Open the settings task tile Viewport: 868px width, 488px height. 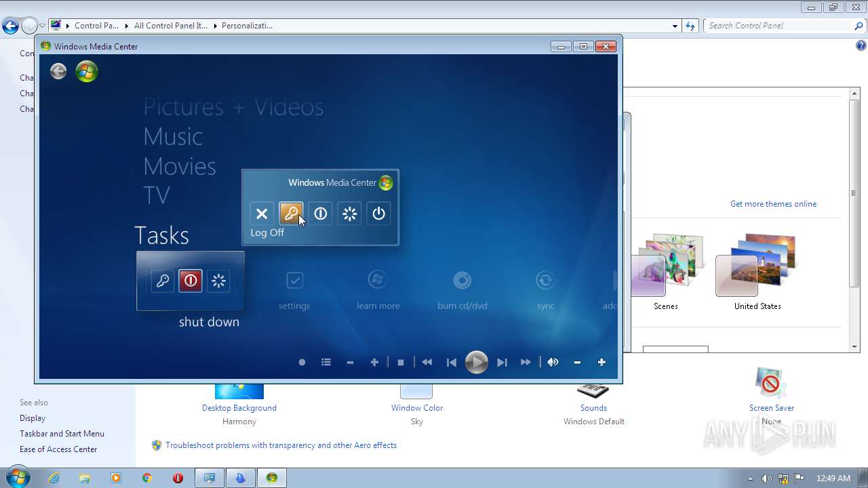tap(294, 290)
